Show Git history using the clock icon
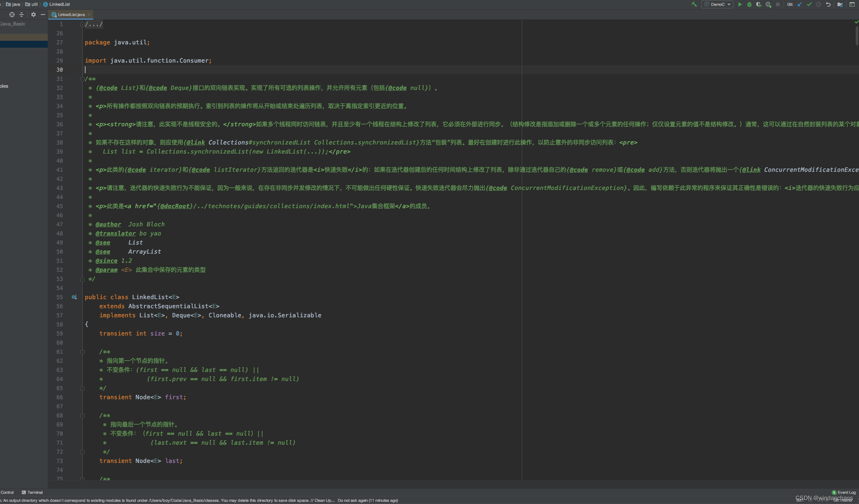The height and width of the screenshot is (504, 859). coord(819,4)
